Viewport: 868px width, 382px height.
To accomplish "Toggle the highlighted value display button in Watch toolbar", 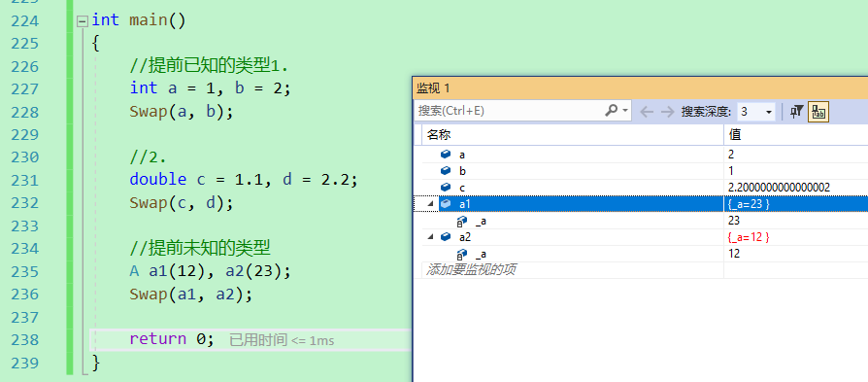I will 818,112.
